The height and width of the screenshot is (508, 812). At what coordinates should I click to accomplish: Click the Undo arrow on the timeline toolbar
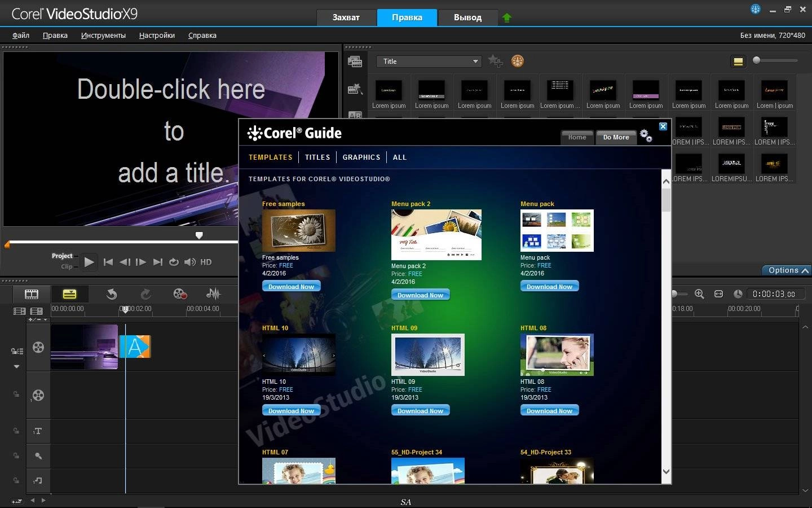(112, 294)
